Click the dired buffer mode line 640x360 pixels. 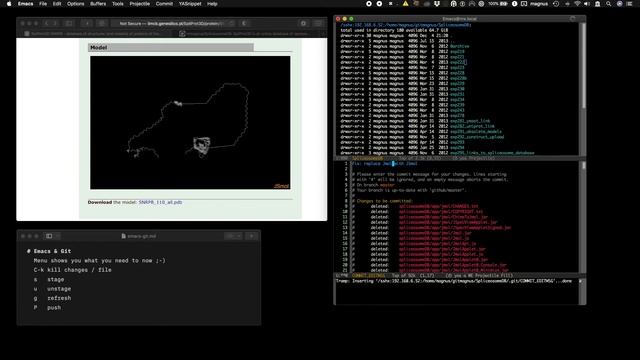[x=457, y=158]
